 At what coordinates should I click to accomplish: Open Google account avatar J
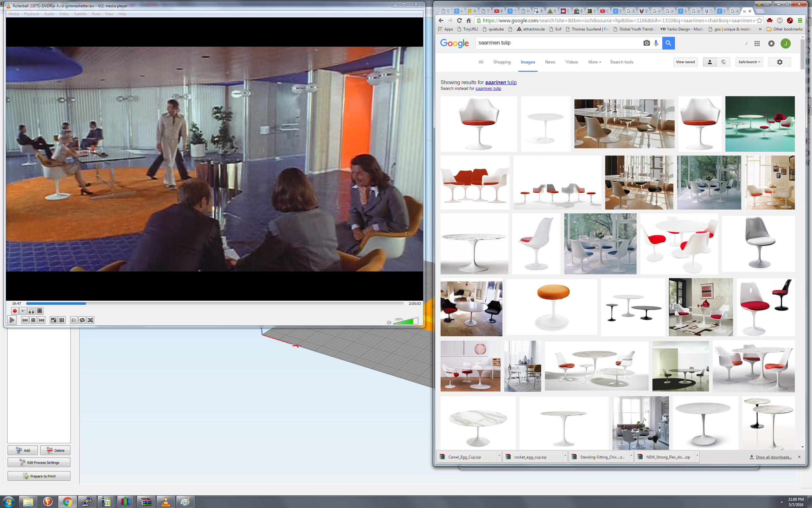(785, 43)
